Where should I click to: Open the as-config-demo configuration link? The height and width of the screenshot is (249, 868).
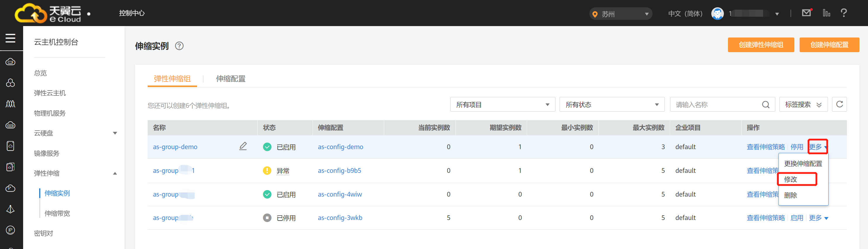point(340,147)
